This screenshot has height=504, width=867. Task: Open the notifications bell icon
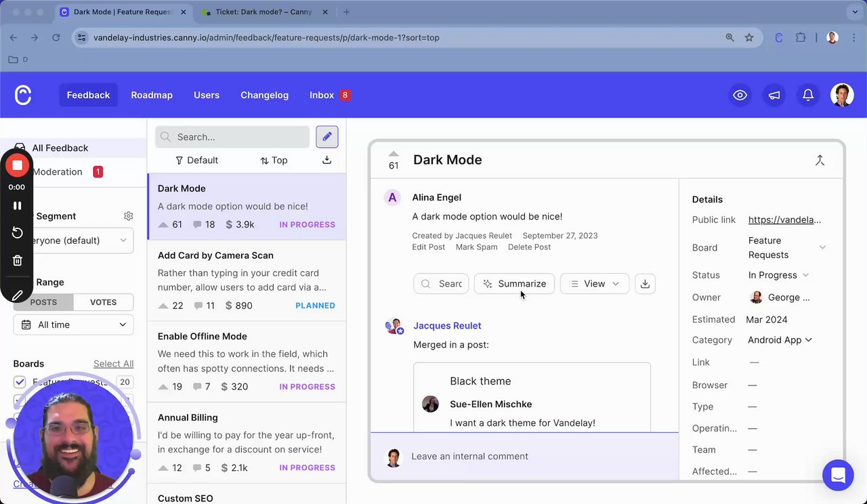(x=808, y=96)
